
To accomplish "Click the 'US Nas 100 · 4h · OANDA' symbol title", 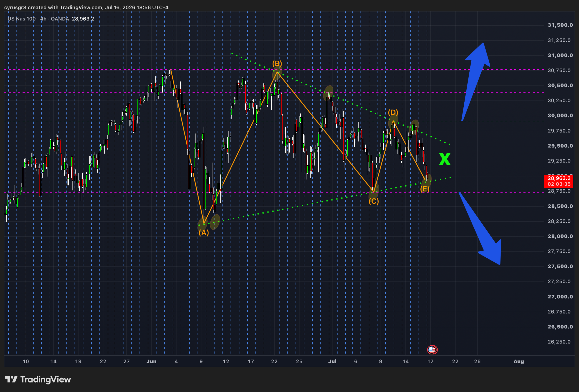I will [38, 19].
